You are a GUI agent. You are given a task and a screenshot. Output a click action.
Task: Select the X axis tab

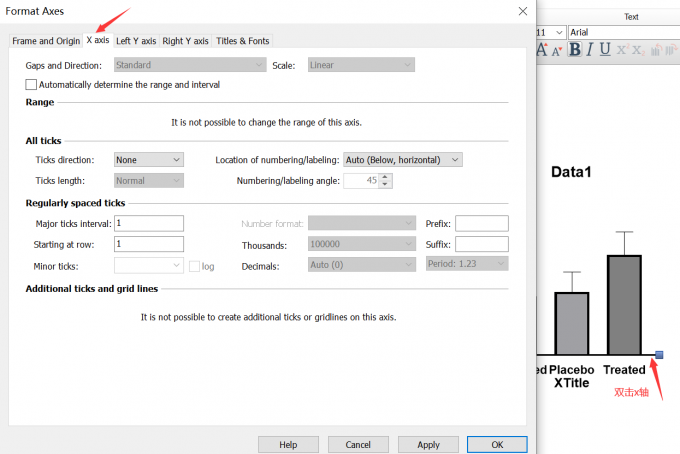pos(98,40)
